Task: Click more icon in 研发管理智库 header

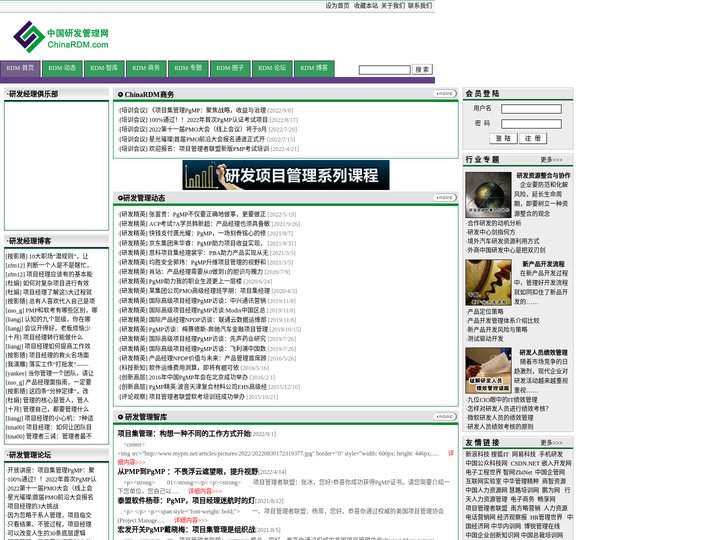Action: (x=444, y=416)
